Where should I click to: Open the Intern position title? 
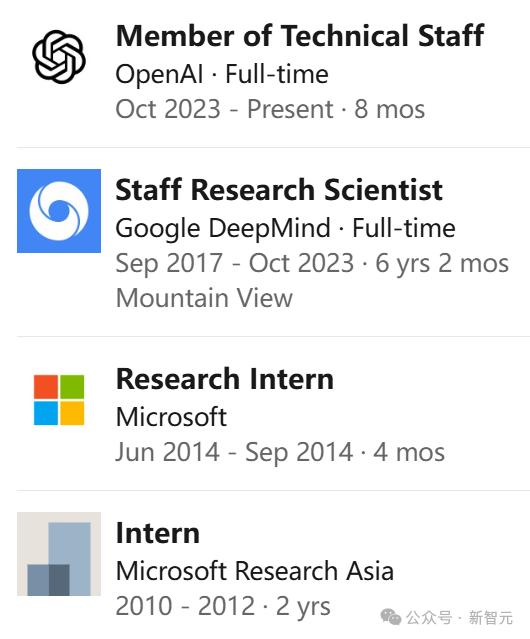(x=158, y=533)
